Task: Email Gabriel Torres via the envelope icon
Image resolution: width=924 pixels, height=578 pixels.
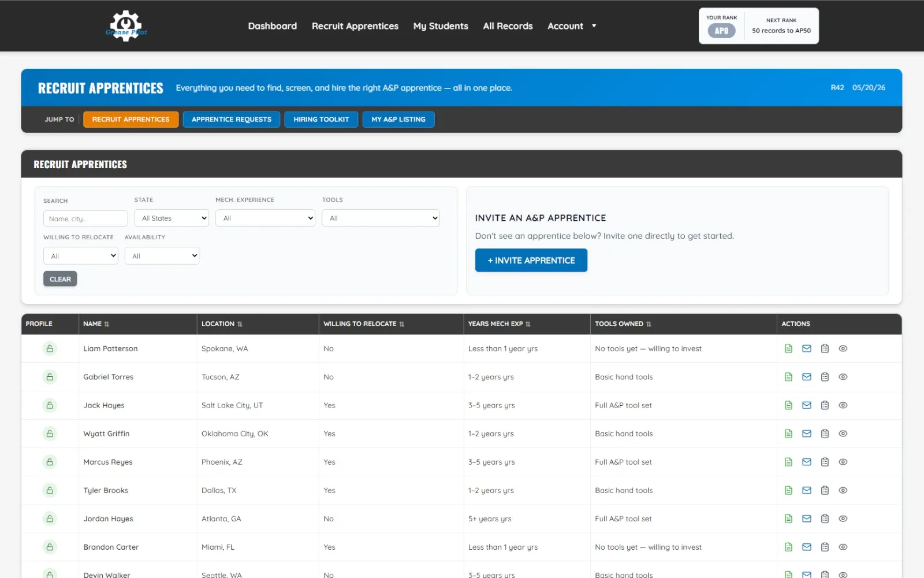Action: (x=807, y=377)
